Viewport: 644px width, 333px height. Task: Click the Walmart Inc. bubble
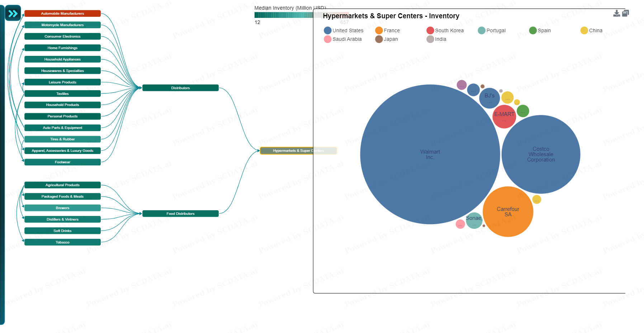point(430,154)
